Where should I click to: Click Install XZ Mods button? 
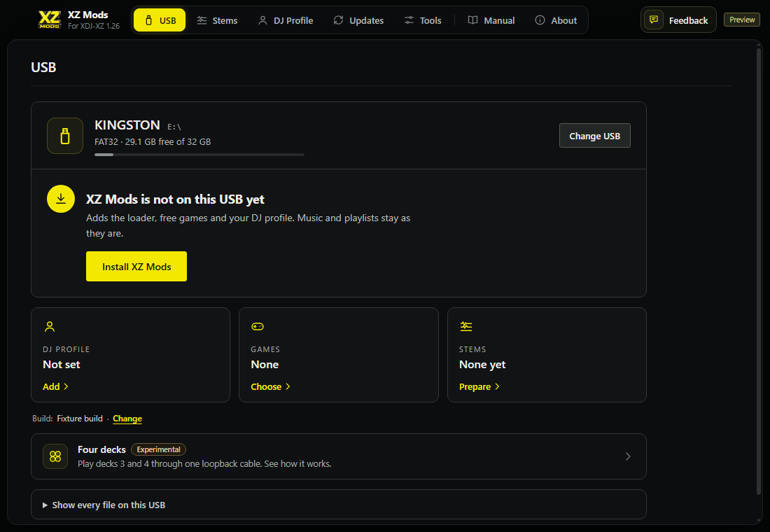136,267
